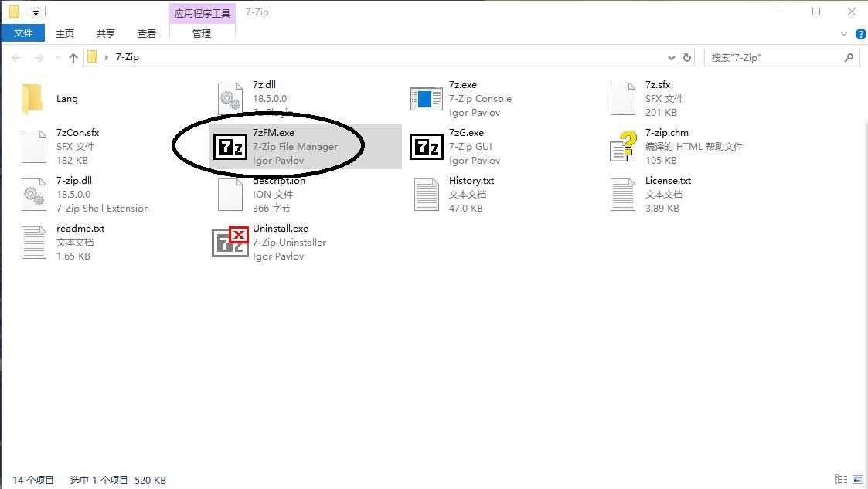
Task: Expand the ribbon with chevron
Action: pyautogui.click(x=843, y=34)
